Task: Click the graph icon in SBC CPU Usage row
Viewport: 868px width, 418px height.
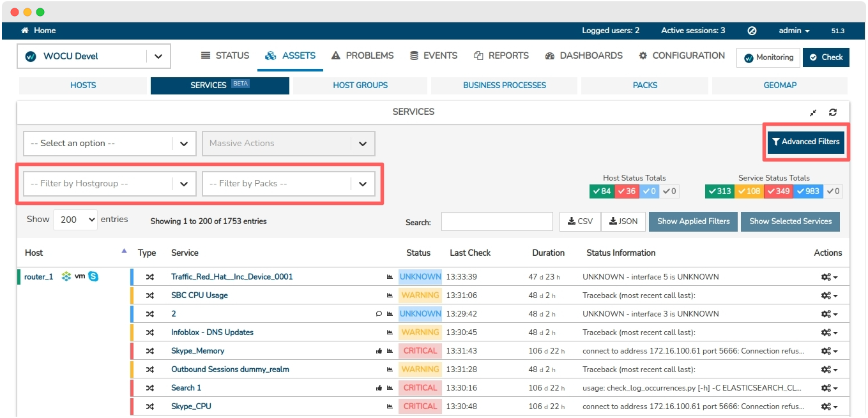Action: (390, 295)
